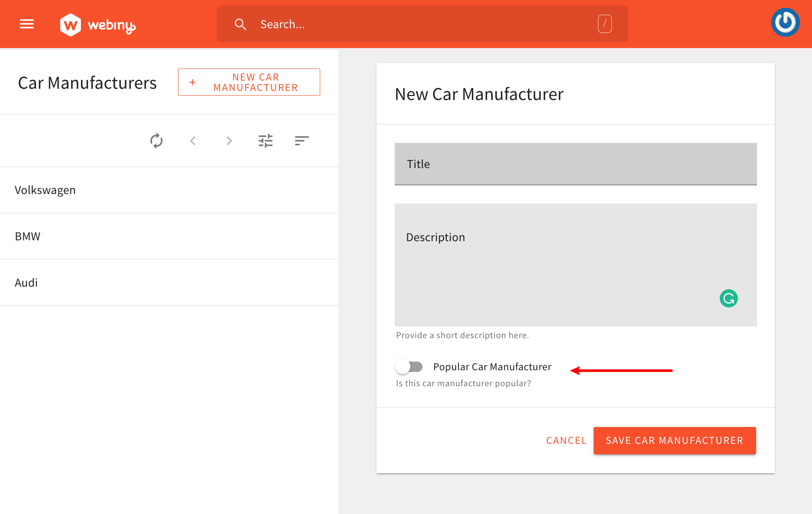Image resolution: width=812 pixels, height=514 pixels.
Task: Open the list filters icon
Action: pos(265,141)
